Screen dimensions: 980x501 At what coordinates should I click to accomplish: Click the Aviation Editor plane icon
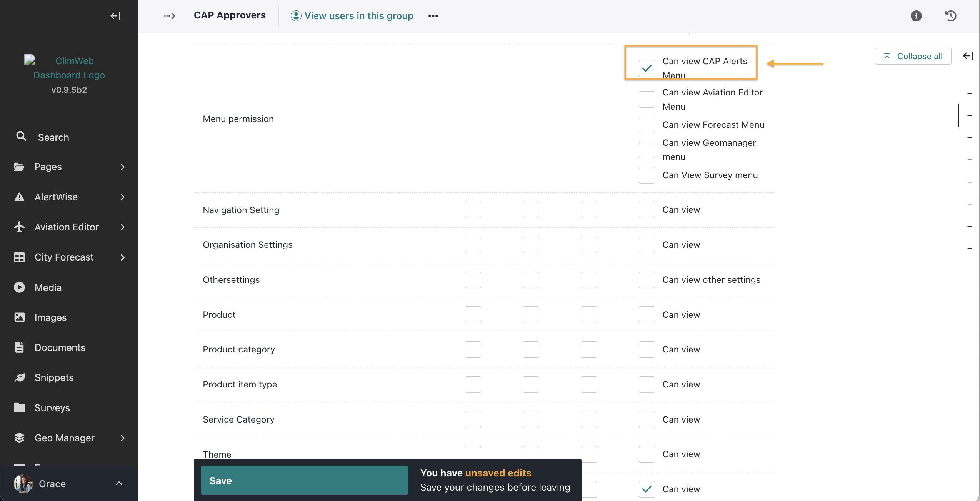[19, 227]
